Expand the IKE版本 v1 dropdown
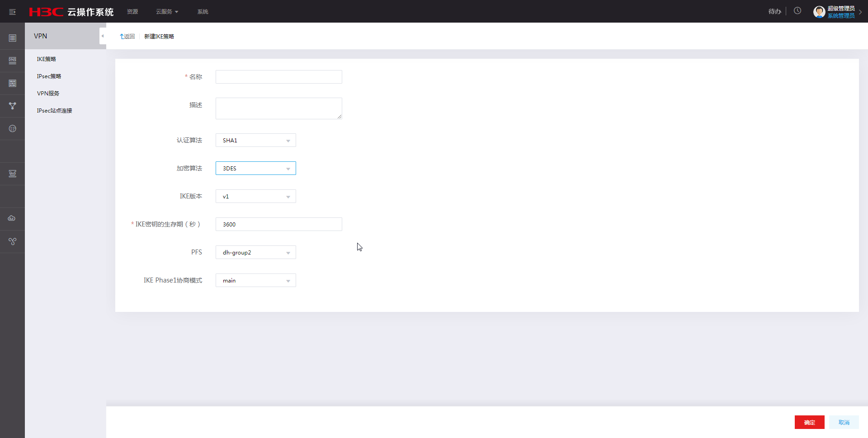This screenshot has width=868, height=438. (x=255, y=197)
